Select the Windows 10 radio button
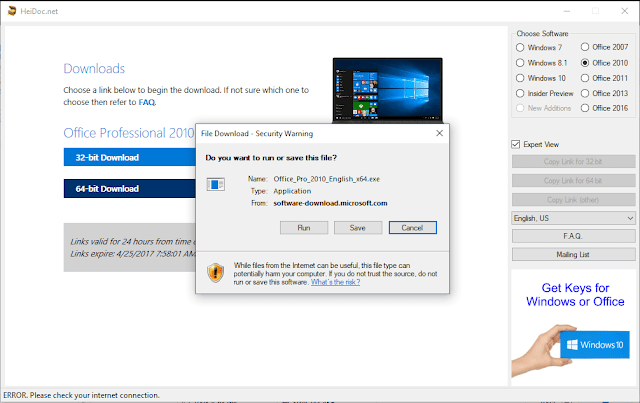640x403 pixels. (x=520, y=78)
